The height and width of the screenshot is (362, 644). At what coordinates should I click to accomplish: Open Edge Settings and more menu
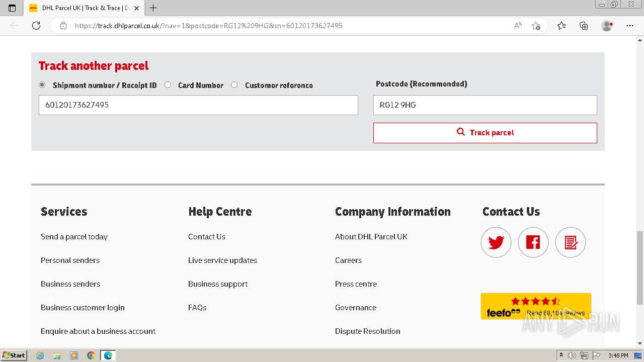click(x=630, y=26)
